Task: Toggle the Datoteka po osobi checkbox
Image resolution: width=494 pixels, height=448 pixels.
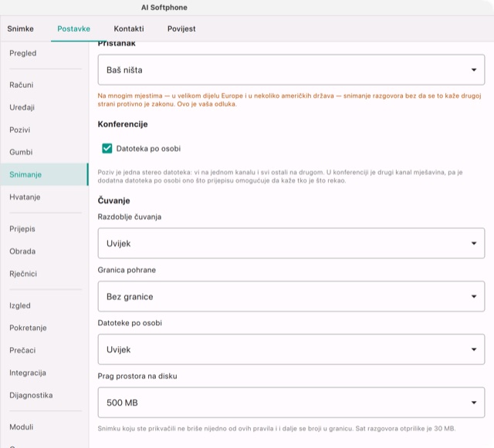Action: tap(107, 148)
